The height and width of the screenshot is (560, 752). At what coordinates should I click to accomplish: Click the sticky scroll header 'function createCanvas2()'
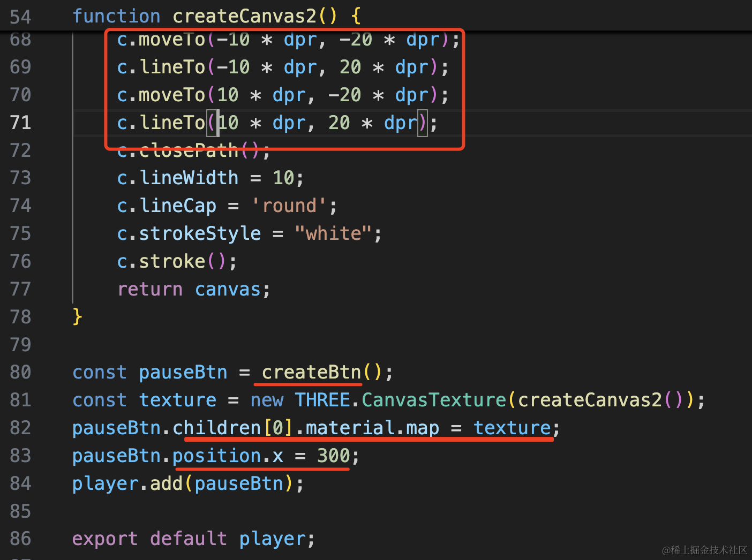(216, 16)
